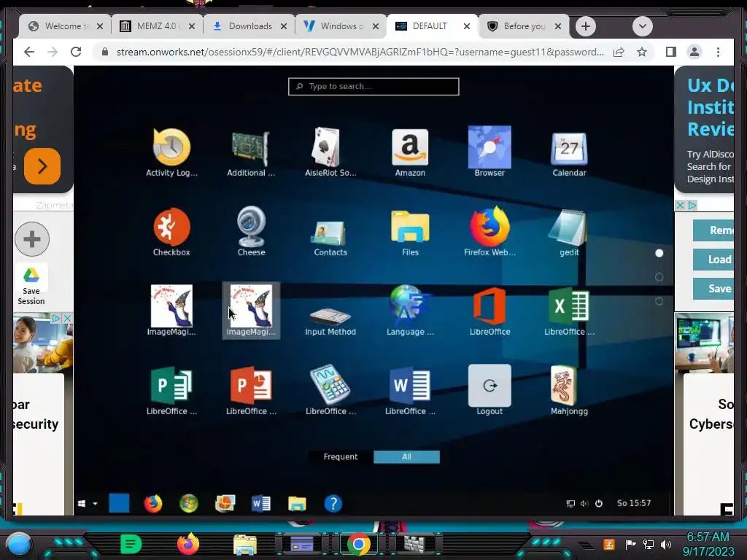The image size is (747, 560).
Task: Click the So 15:57 clock
Action: pos(634,503)
